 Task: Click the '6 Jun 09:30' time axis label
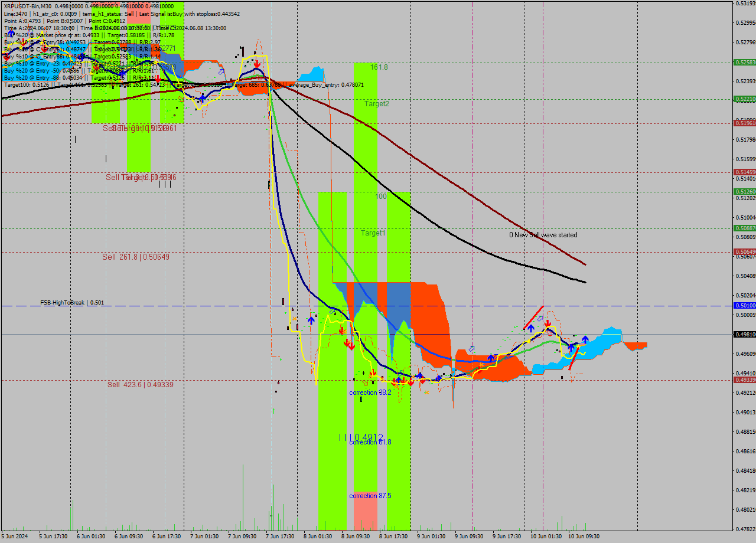(129, 537)
